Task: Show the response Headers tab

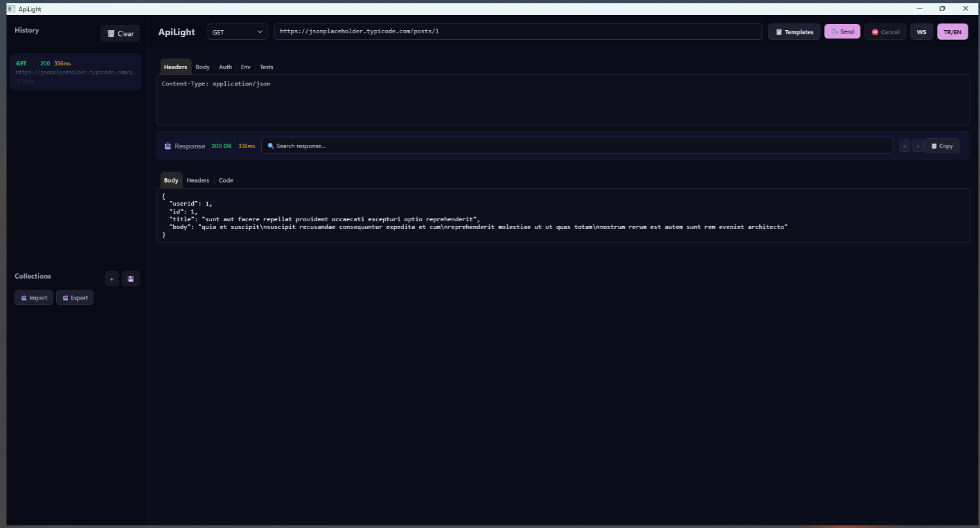Action: point(198,180)
